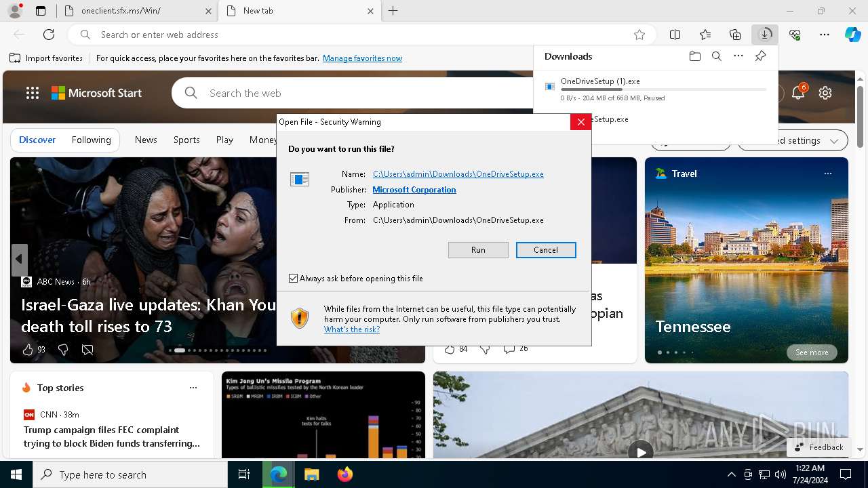Open the action center notifications icon
868x488 pixels.
(846, 474)
